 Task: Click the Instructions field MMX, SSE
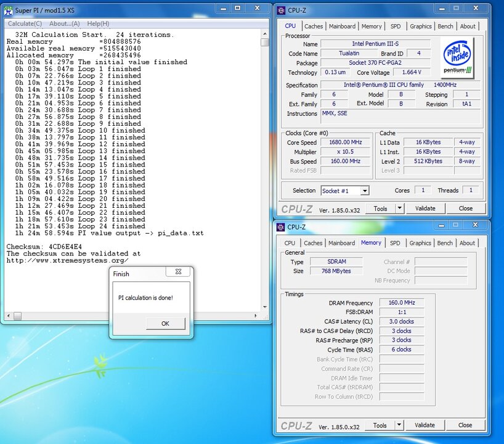[400, 116]
